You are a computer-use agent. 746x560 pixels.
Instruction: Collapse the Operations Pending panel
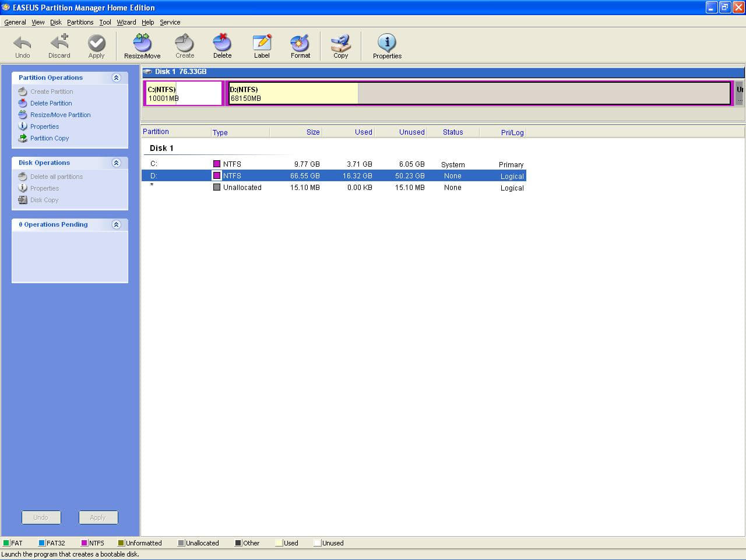coord(116,224)
